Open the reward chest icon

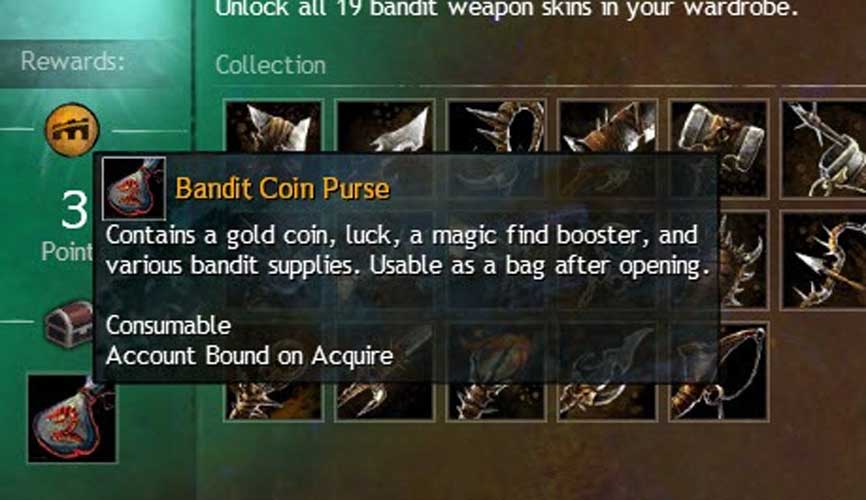tap(69, 323)
